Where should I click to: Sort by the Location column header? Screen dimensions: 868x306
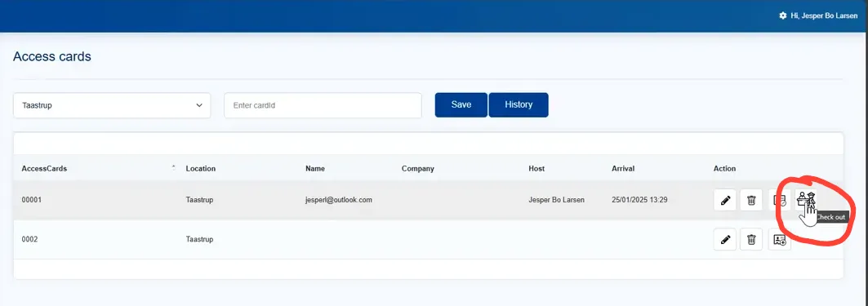coord(200,169)
